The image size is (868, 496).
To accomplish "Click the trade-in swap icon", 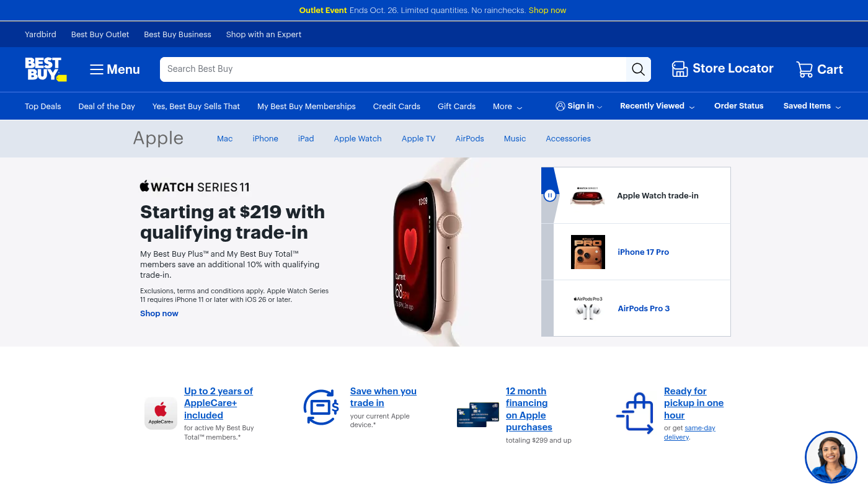I will click(x=321, y=407).
